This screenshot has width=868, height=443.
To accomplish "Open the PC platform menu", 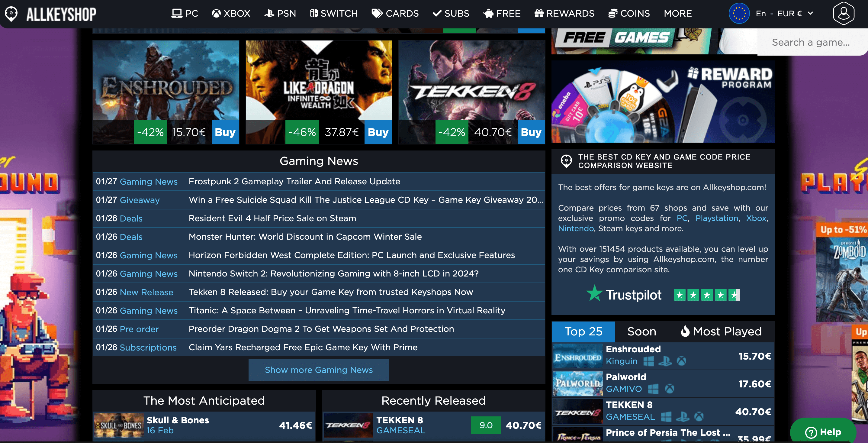I will [x=184, y=14].
